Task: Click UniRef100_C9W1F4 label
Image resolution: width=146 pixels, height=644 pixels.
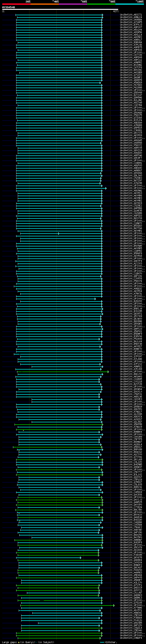Action: click(131, 638)
